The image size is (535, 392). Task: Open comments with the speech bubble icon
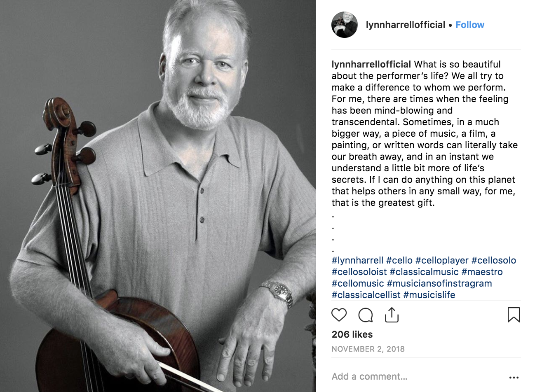coord(365,315)
